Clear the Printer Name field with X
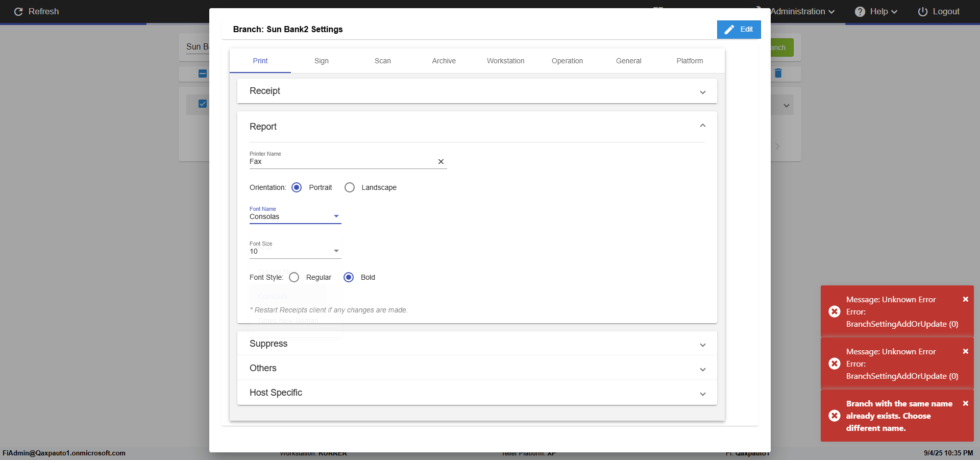This screenshot has width=980, height=460. click(x=441, y=162)
